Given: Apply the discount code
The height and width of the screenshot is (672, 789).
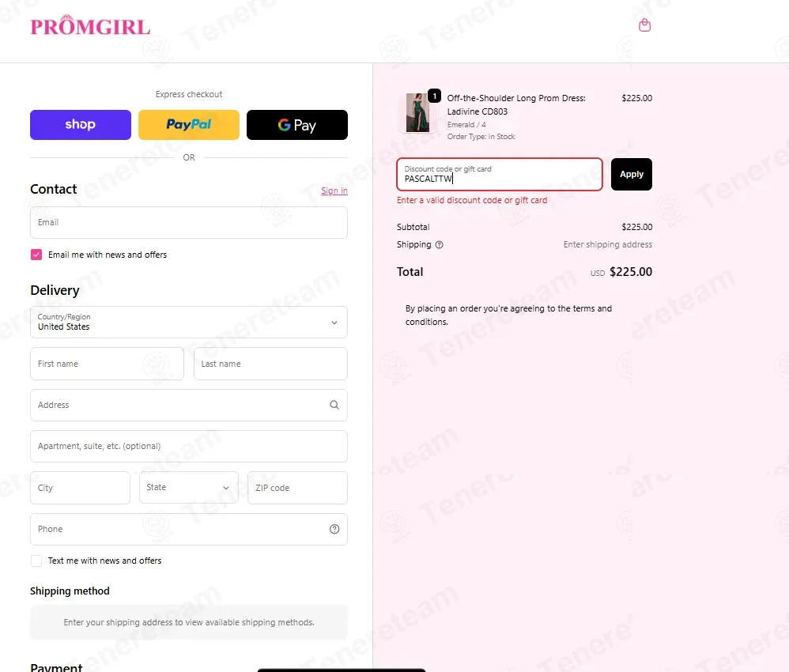Looking at the screenshot, I should click(632, 174).
